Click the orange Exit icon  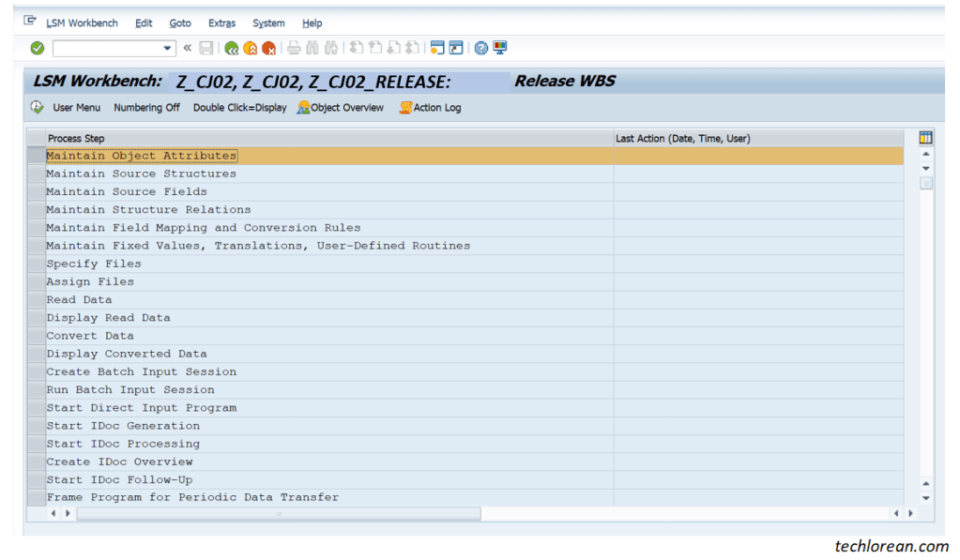pos(250,48)
